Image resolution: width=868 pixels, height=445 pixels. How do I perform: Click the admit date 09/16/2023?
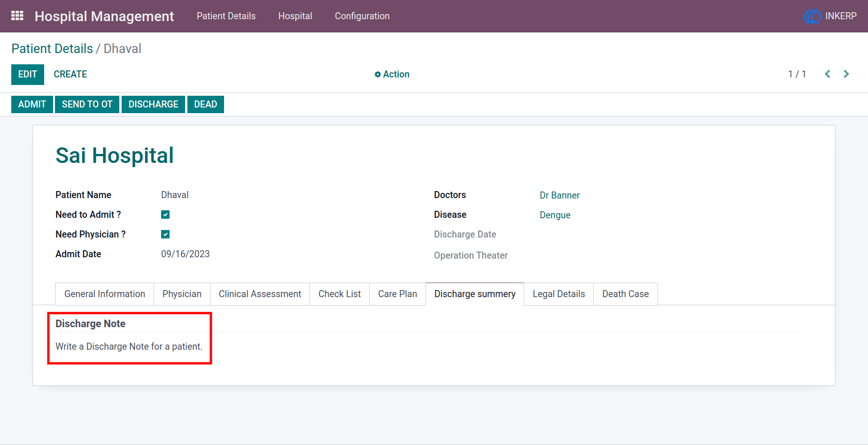186,254
